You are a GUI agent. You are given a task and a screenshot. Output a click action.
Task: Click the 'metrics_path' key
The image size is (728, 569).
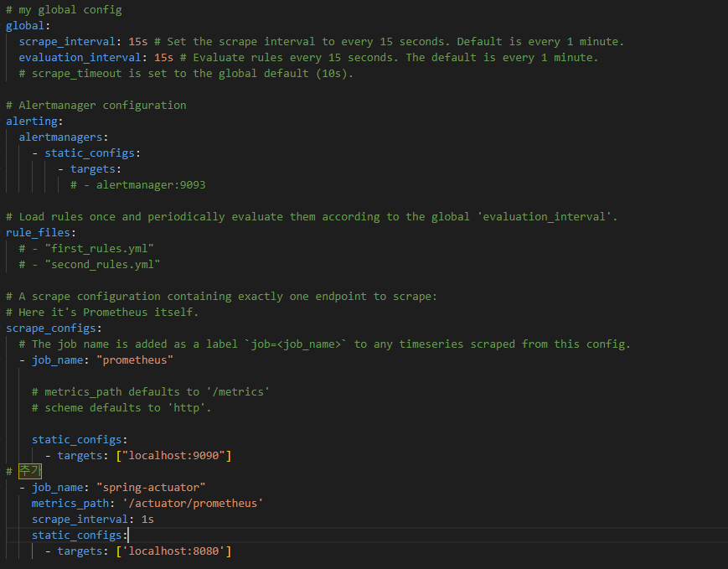pos(70,504)
